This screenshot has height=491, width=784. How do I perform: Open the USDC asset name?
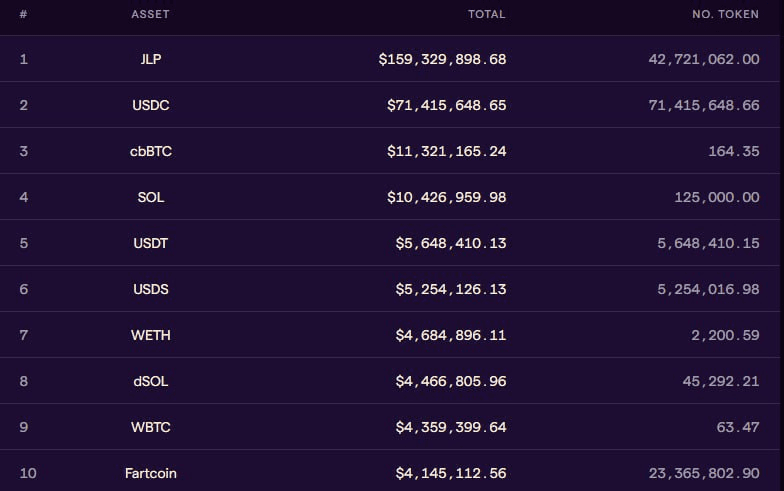[151, 105]
